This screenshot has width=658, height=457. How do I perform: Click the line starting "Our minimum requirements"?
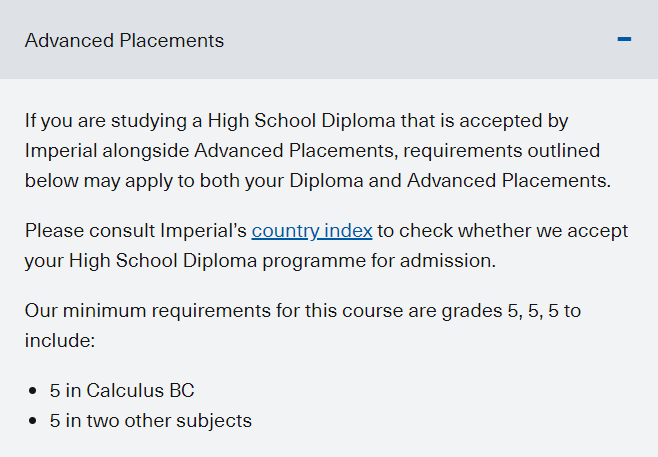click(x=302, y=311)
